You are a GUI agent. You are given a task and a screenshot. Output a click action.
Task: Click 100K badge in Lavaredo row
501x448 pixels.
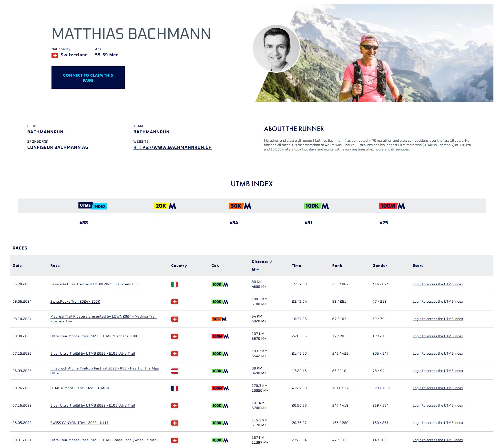tap(220, 285)
